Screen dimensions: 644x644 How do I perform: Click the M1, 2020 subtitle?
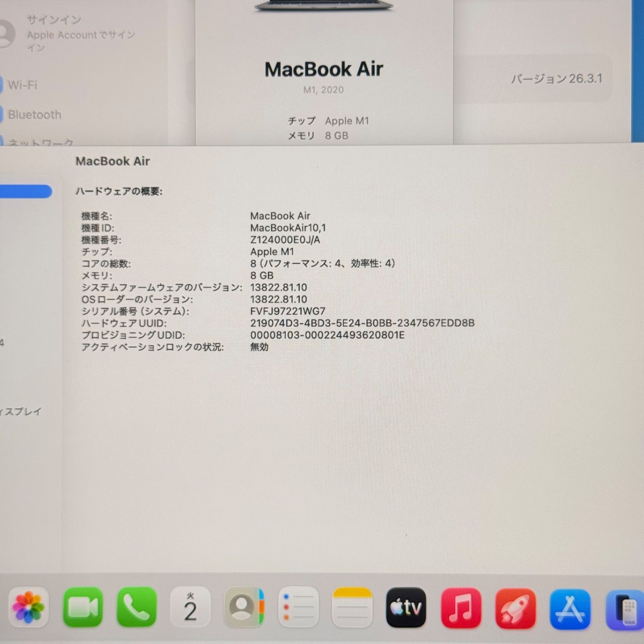324,90
